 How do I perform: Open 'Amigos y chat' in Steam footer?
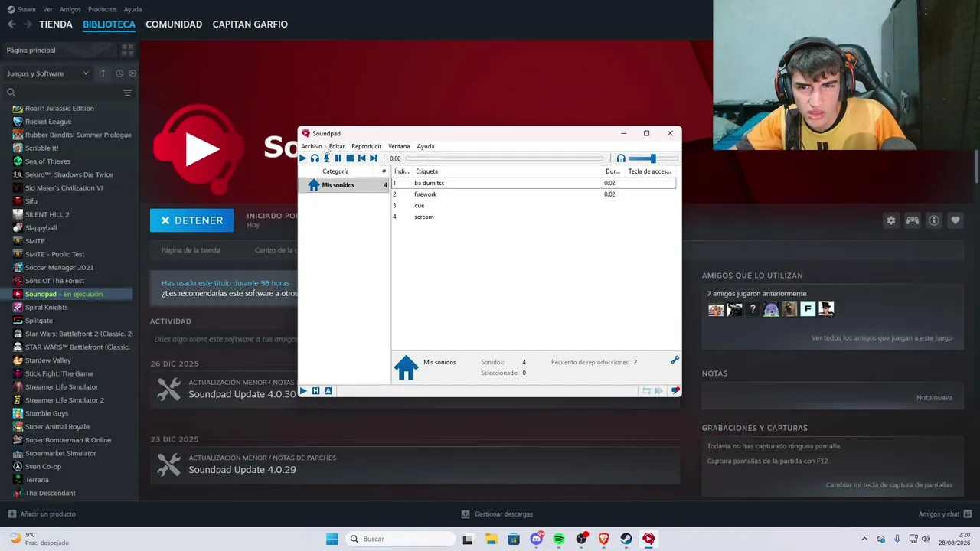click(x=945, y=514)
